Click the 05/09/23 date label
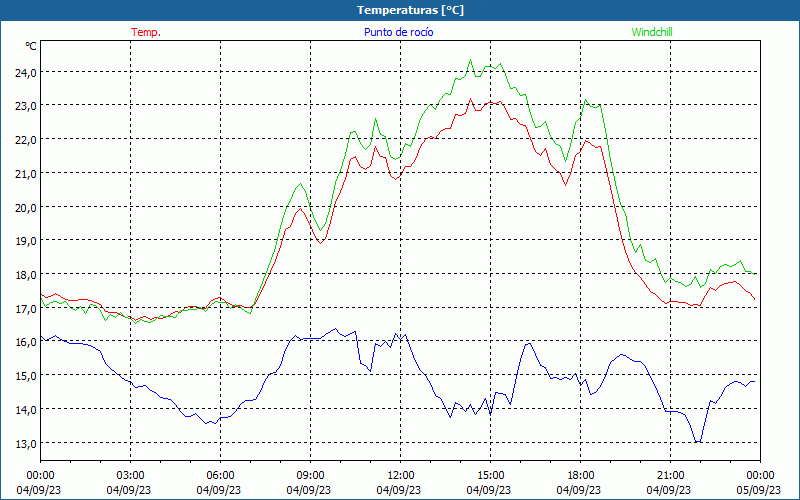800x500 pixels. click(759, 490)
